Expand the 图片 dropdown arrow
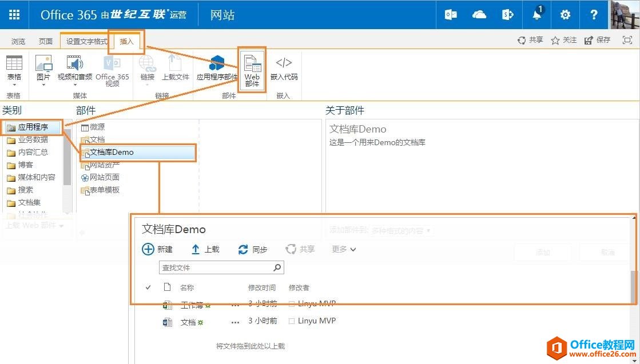Screen dimensions: 640x364 [x=43, y=85]
